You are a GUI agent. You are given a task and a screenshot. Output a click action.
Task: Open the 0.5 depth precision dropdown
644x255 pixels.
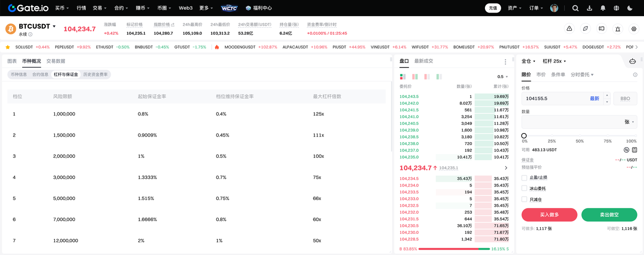pyautogui.click(x=502, y=77)
